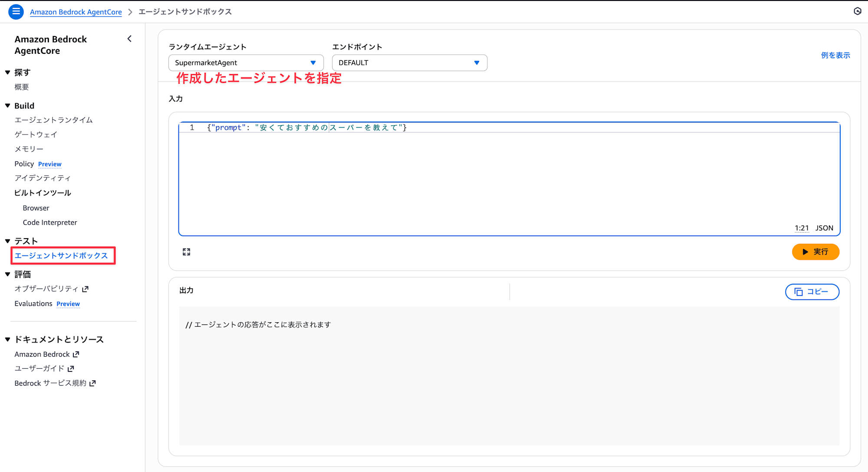Collapse the sidebar with the left chevron
Viewport: 868px width, 472px height.
[129, 39]
